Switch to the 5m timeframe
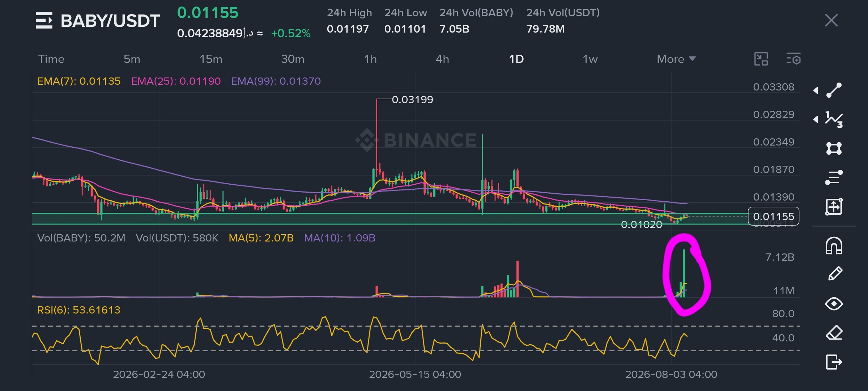Image resolution: width=868 pixels, height=391 pixels. (x=132, y=59)
